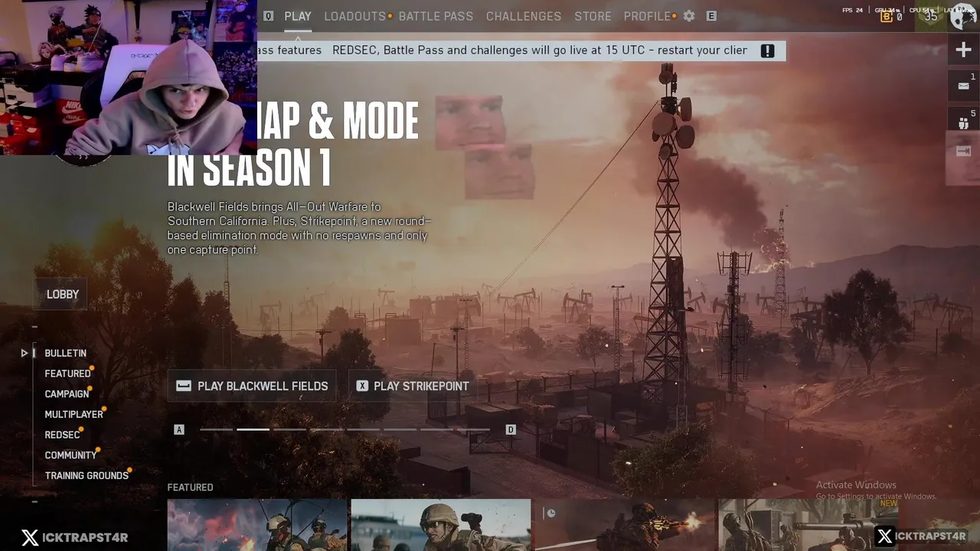Viewport: 980px width, 551px height.
Task: Select the first carousel page indicator
Action: point(216,429)
